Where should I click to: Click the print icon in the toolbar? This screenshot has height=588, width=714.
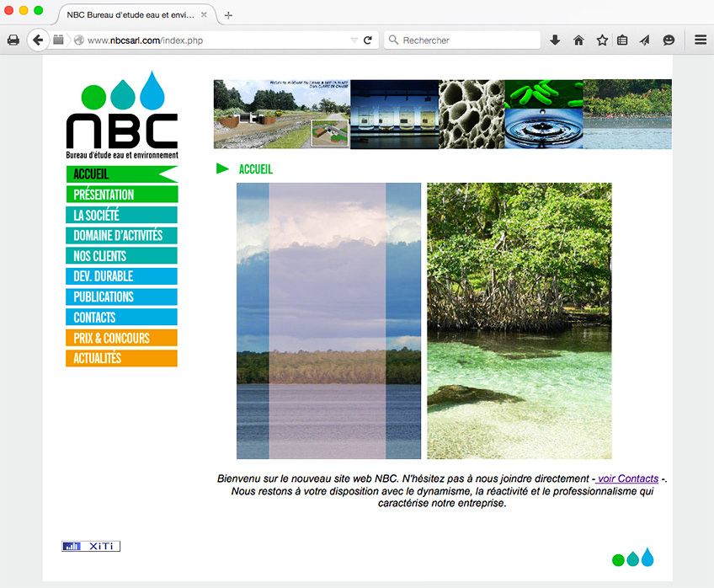(13, 40)
